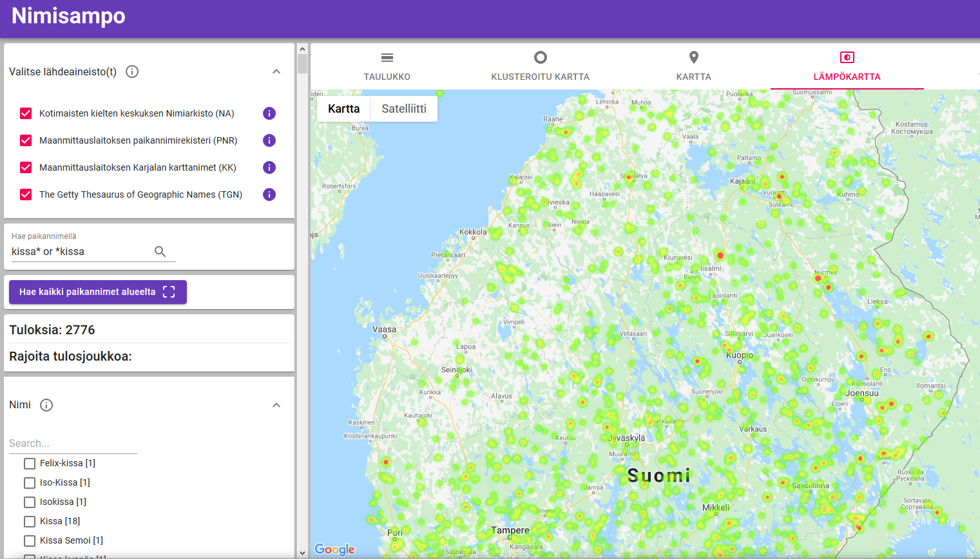The width and height of the screenshot is (980, 559).
Task: Click info icon for Karjalan karttanimet (KK)
Action: 269,167
